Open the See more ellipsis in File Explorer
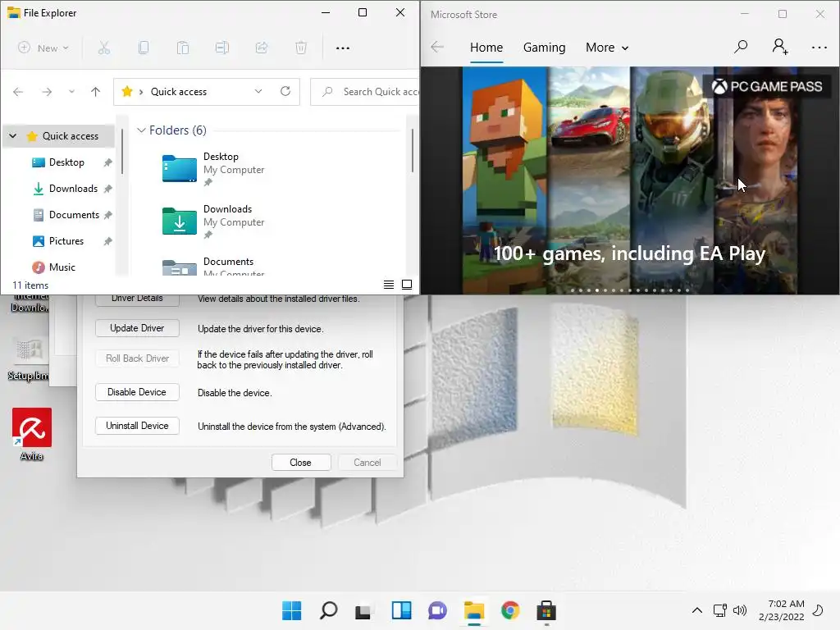The image size is (840, 630). point(343,48)
